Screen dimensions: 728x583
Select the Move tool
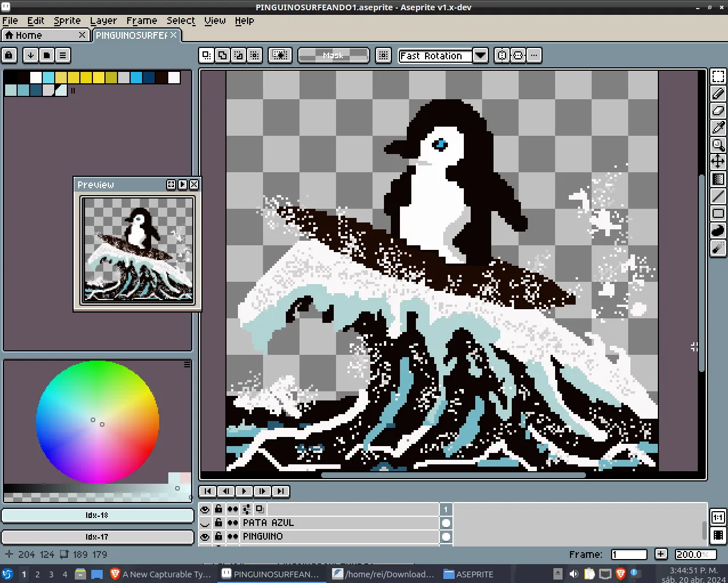pyautogui.click(x=718, y=161)
